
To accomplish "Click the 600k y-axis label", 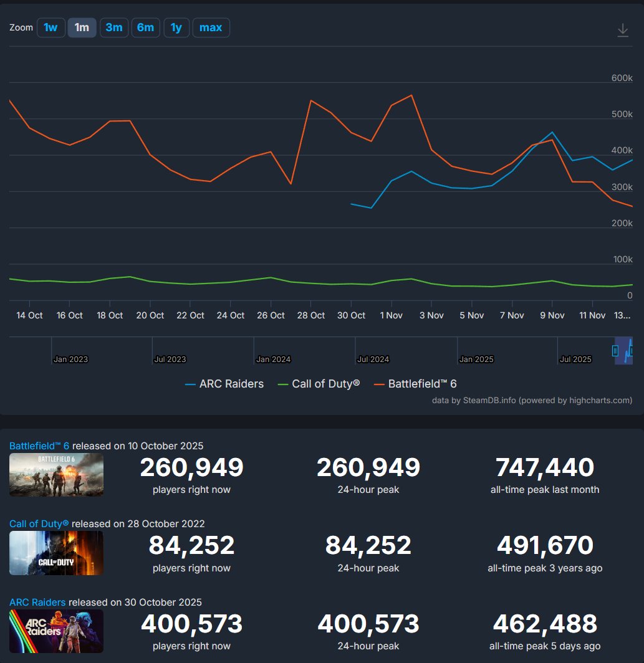I will (x=622, y=78).
